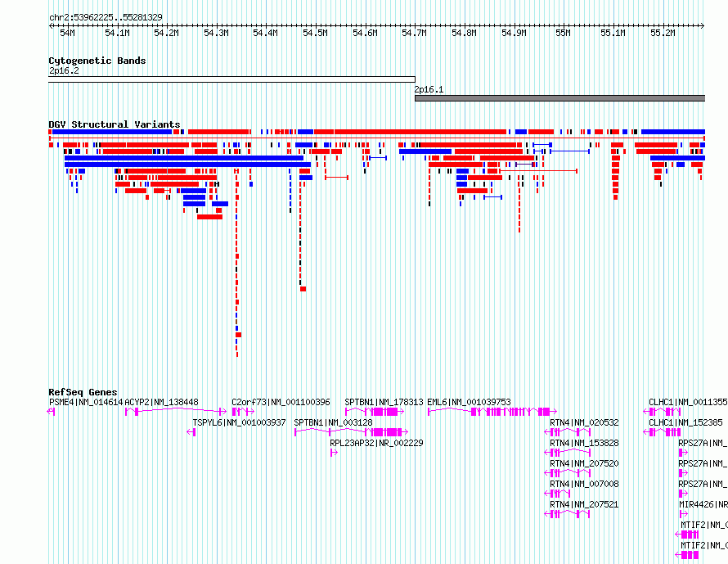Screen dimensions: 728x564
Task: Select the RPL23AP32|NR_002229 gene label
Action: coord(376,443)
